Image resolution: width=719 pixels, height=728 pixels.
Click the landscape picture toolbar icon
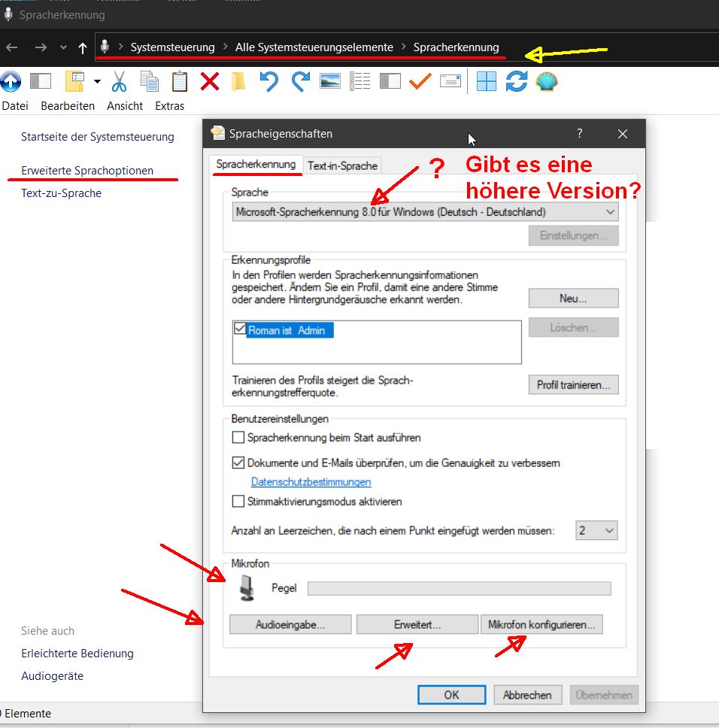pyautogui.click(x=330, y=81)
